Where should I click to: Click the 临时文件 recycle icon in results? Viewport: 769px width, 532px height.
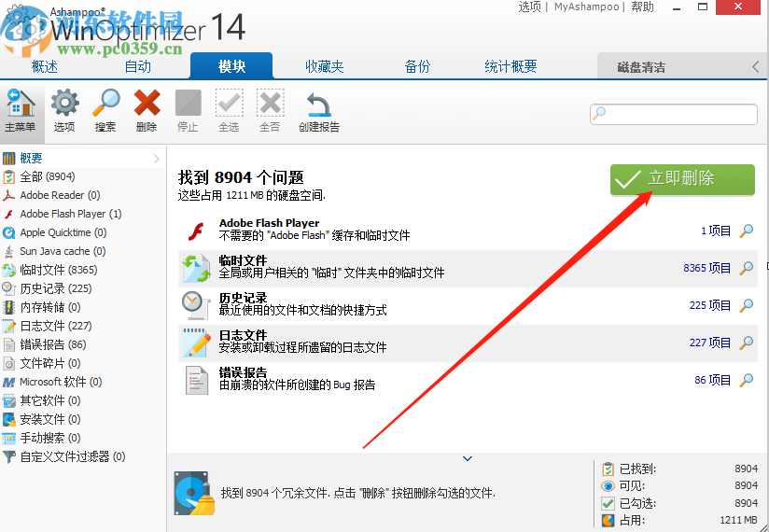tap(196, 269)
